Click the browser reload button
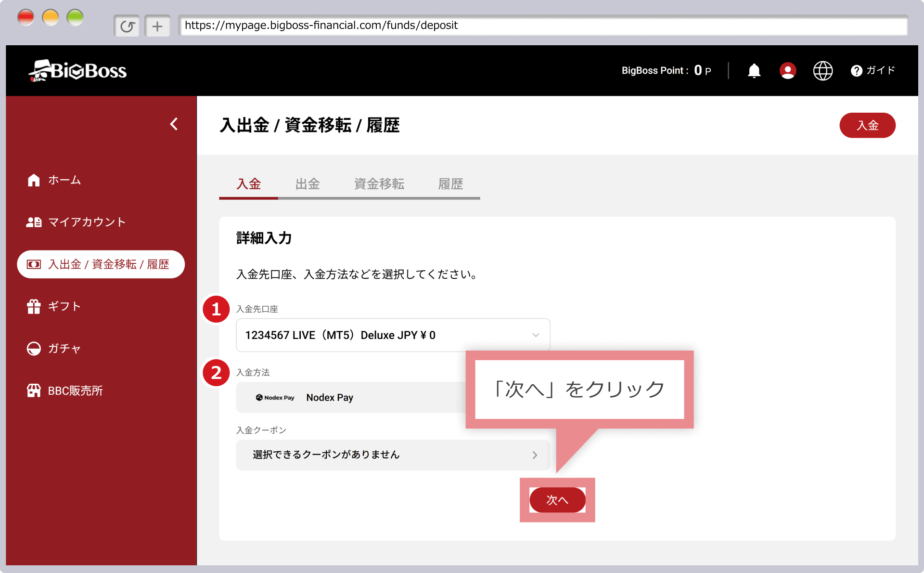Screen dimensions: 924x573 coord(127,26)
